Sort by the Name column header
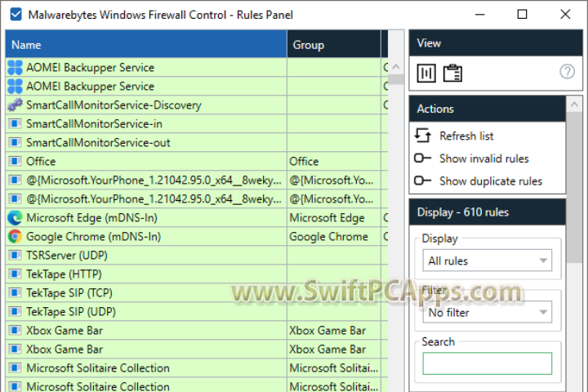The image size is (588, 392). 146,44
